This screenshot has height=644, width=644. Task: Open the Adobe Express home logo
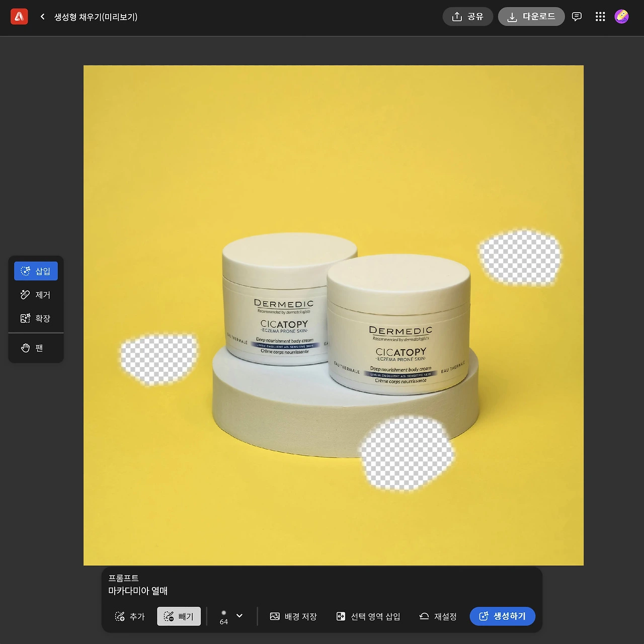pyautogui.click(x=19, y=17)
